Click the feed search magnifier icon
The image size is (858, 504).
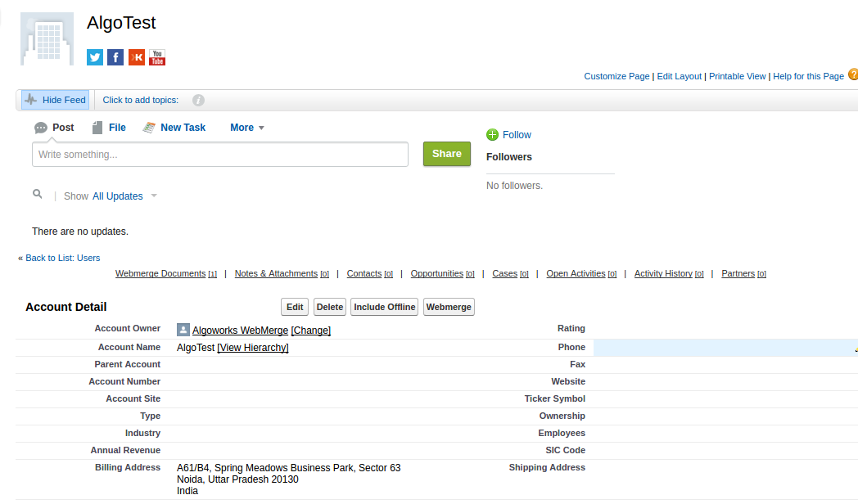38,195
